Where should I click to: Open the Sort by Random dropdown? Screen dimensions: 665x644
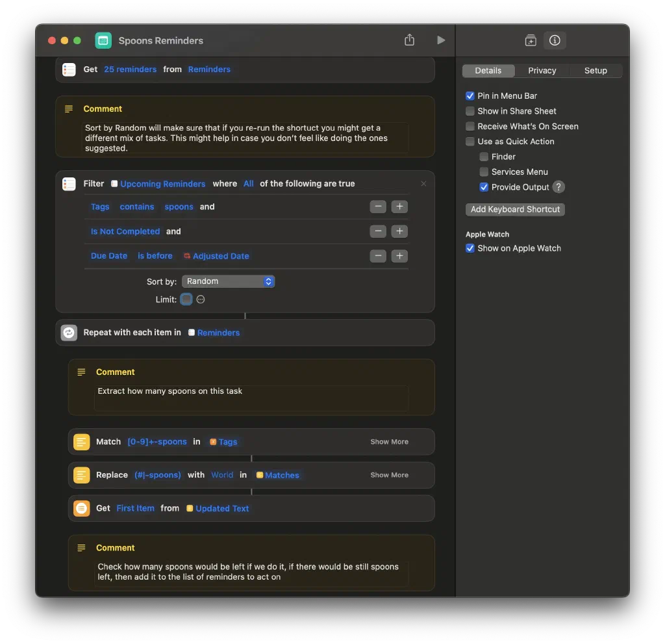228,281
